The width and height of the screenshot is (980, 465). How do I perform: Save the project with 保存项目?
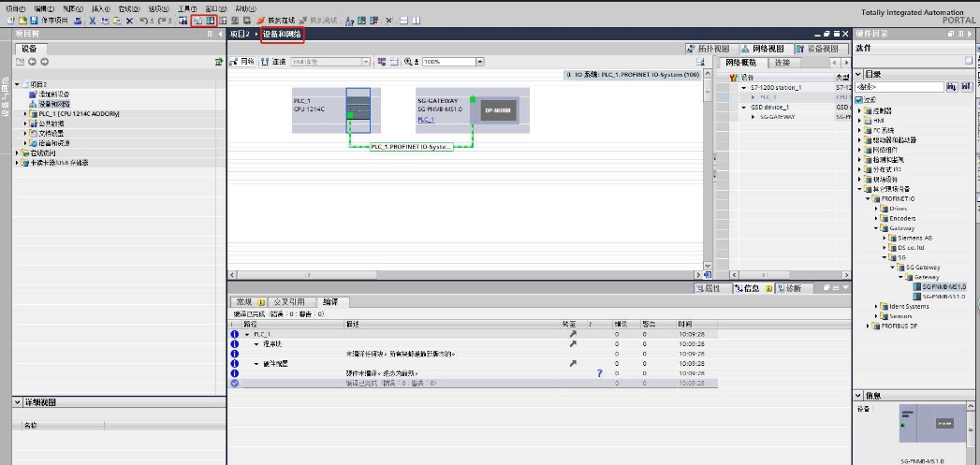pyautogui.click(x=50, y=21)
